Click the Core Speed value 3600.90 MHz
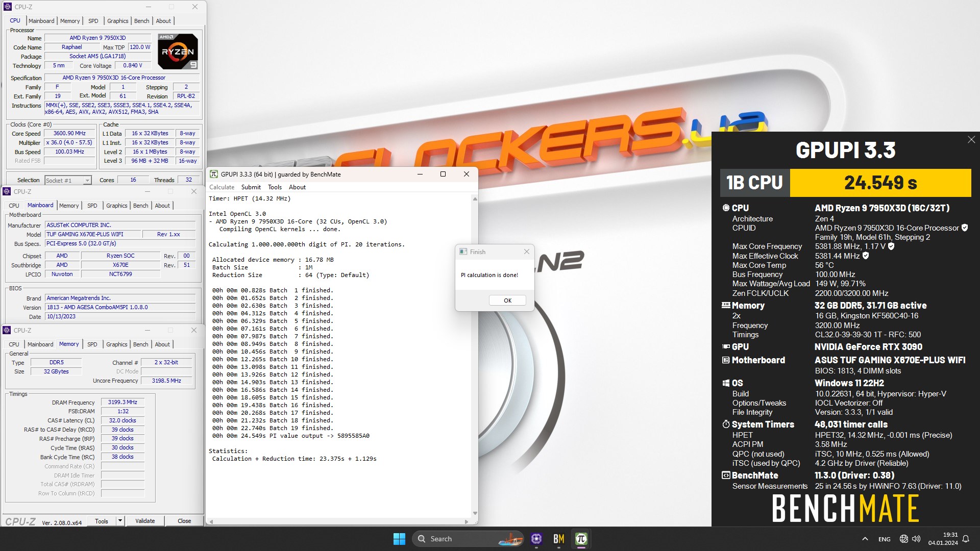Image resolution: width=980 pixels, height=551 pixels. tap(69, 133)
